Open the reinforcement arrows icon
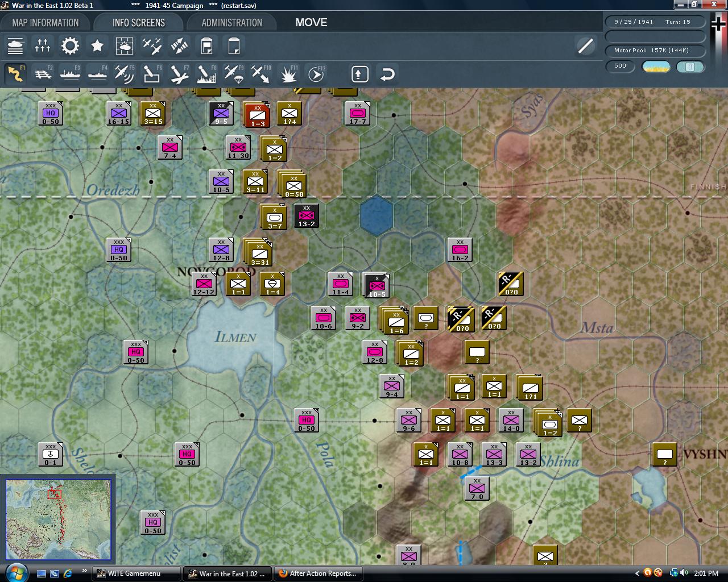 (179, 45)
